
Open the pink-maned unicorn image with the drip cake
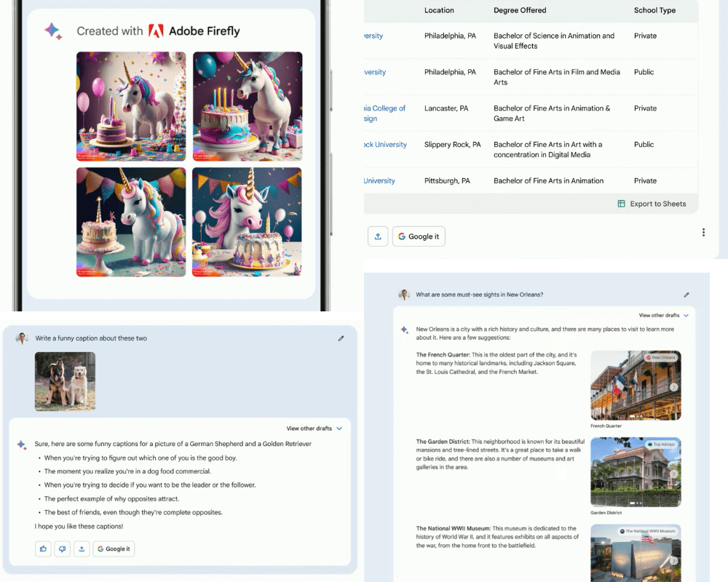[247, 222]
